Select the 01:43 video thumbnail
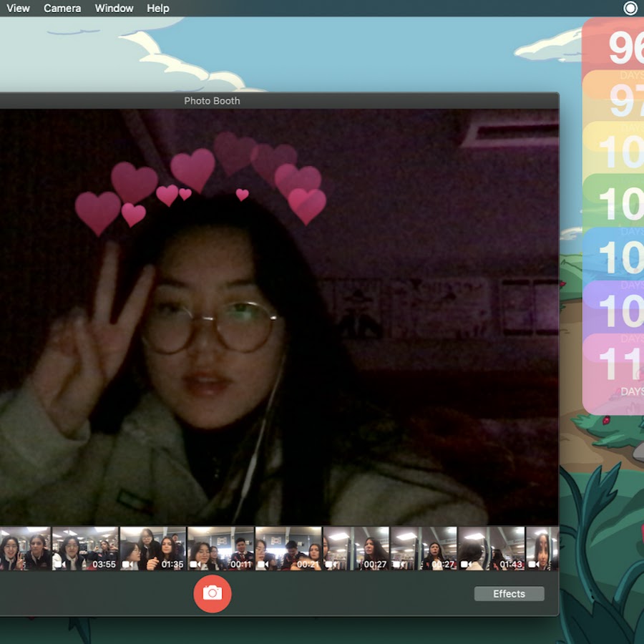 [x=492, y=548]
